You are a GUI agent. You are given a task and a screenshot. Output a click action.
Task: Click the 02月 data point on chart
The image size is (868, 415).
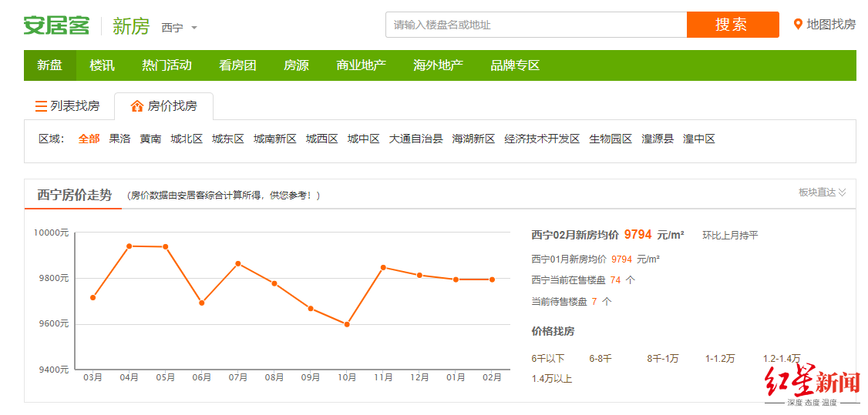click(492, 279)
